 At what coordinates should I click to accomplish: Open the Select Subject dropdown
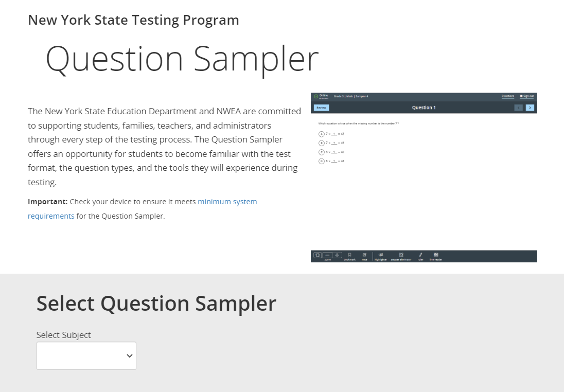coord(86,355)
